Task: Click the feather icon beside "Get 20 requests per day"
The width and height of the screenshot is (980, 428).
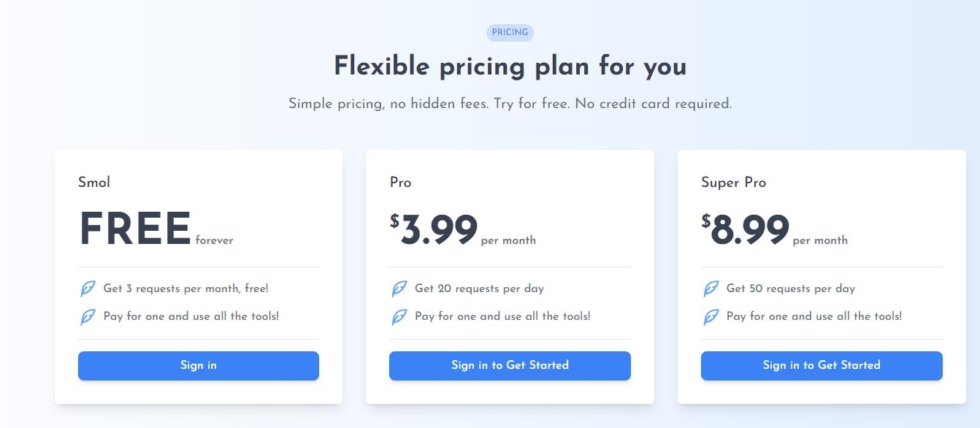Action: pyautogui.click(x=399, y=289)
